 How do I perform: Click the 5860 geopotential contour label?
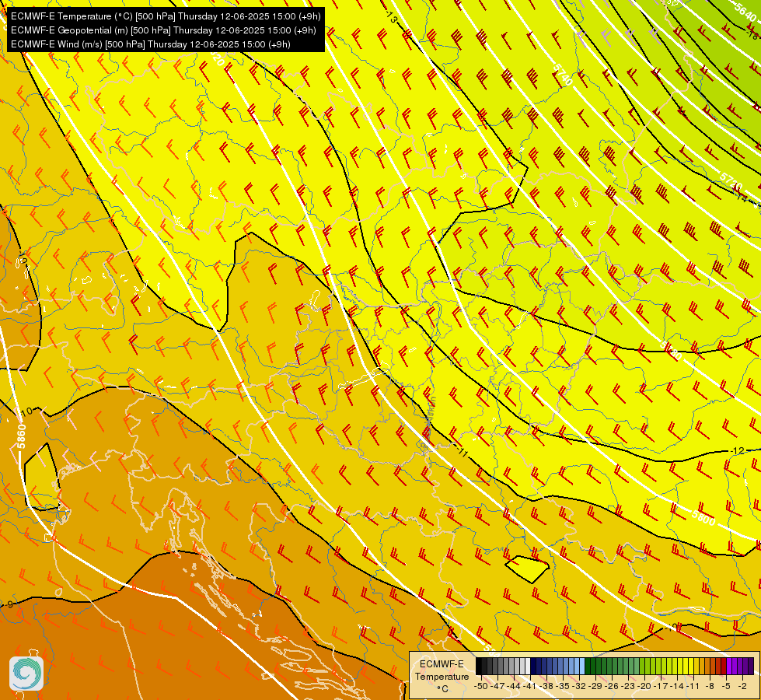point(21,437)
